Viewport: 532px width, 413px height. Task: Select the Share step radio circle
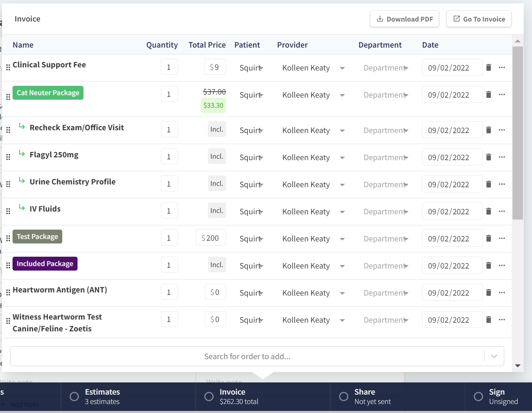(x=344, y=396)
